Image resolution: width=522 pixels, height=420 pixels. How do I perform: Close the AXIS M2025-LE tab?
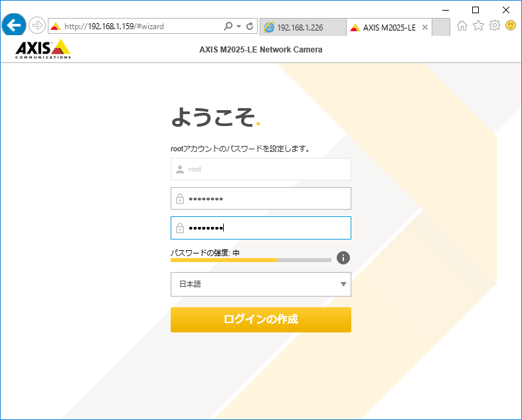point(425,27)
